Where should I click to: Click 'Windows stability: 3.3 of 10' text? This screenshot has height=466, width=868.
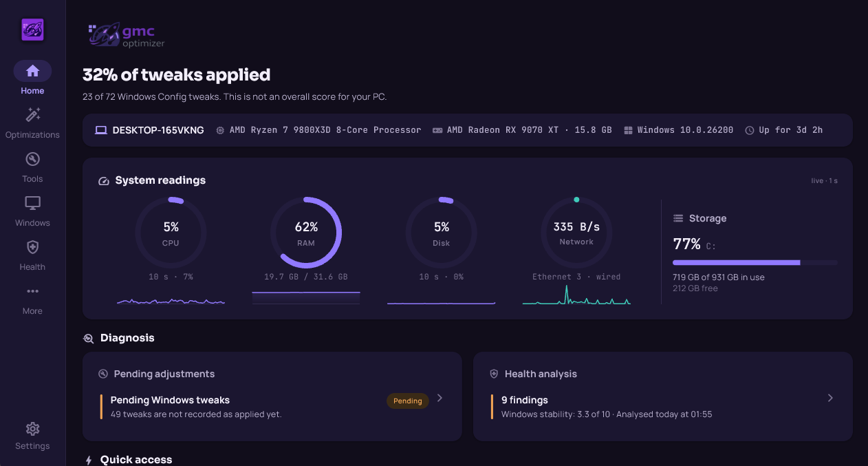click(556, 414)
